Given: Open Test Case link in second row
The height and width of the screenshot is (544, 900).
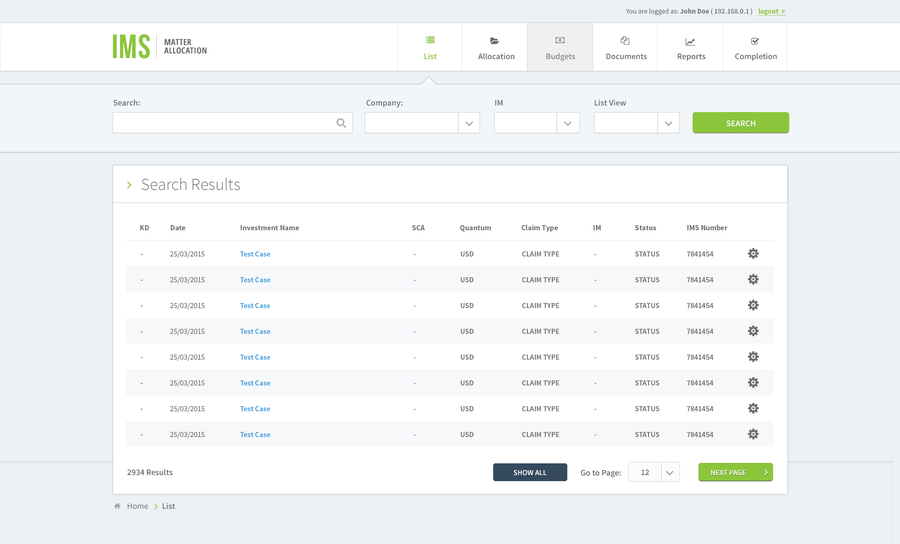Looking at the screenshot, I should (x=255, y=279).
